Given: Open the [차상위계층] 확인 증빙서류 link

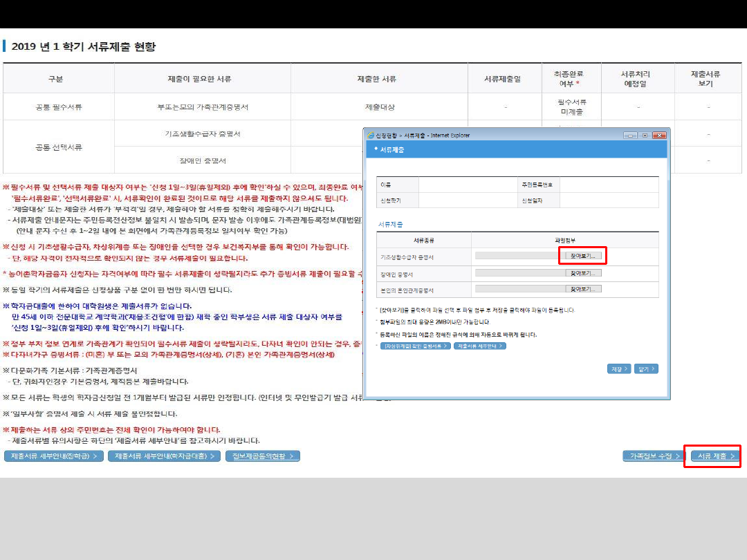Looking at the screenshot, I should [415, 346].
